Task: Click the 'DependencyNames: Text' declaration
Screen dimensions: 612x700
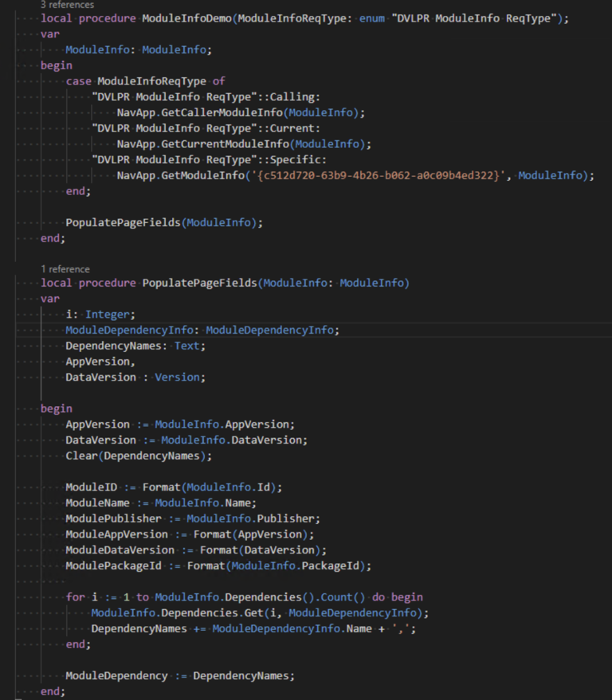Action: point(135,346)
